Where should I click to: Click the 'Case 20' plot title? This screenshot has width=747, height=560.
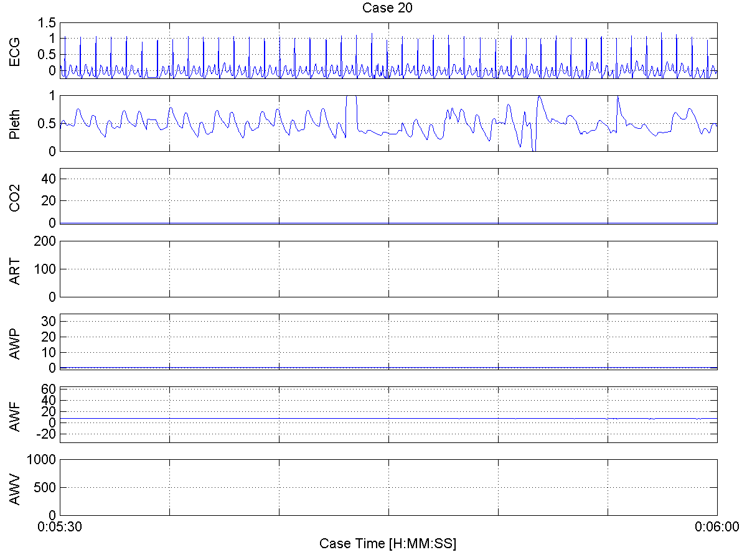(388, 8)
